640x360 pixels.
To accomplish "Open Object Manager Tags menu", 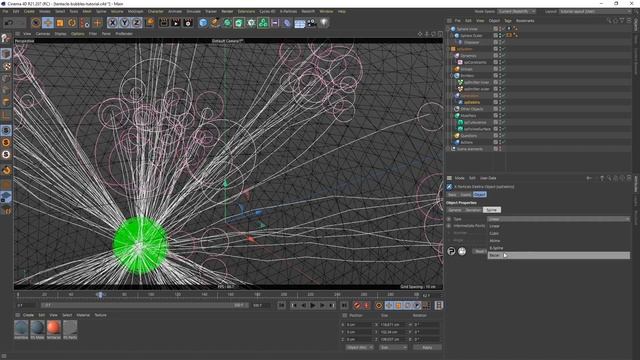I will coord(508,20).
